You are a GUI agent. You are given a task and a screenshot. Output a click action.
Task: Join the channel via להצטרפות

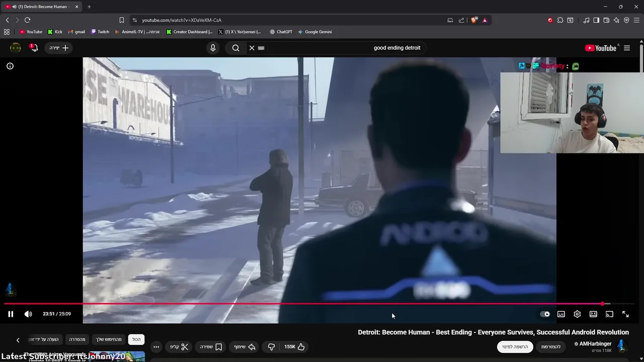pyautogui.click(x=551, y=346)
